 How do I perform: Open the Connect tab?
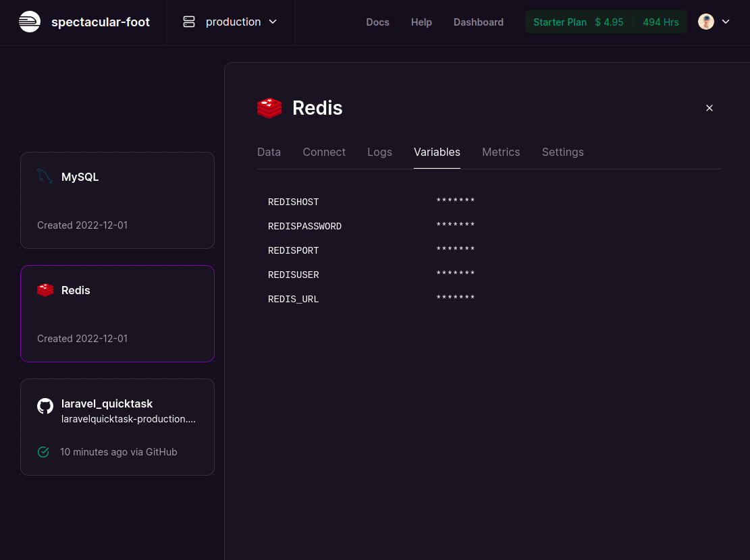point(324,152)
